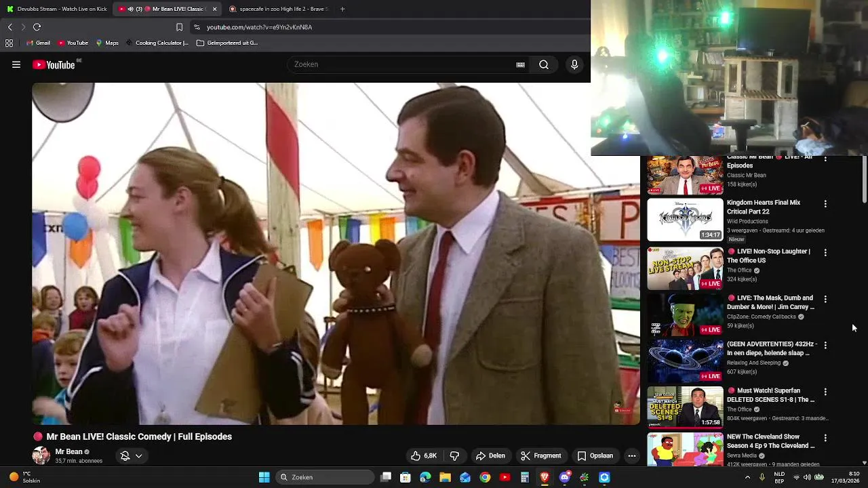Close the Mr Bean LIVE tab
The height and width of the screenshot is (488, 868).
click(x=214, y=9)
